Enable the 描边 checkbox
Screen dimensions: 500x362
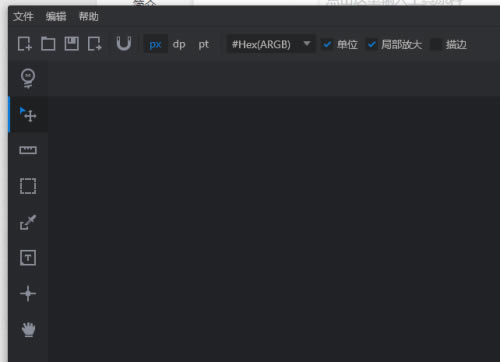click(435, 44)
